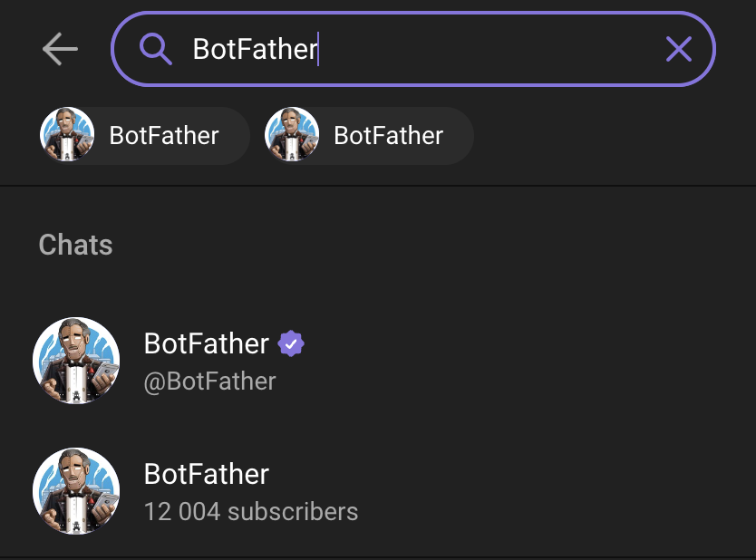Click the avatar of the BotFather channel with subscribers
The image size is (756, 560).
(76, 491)
